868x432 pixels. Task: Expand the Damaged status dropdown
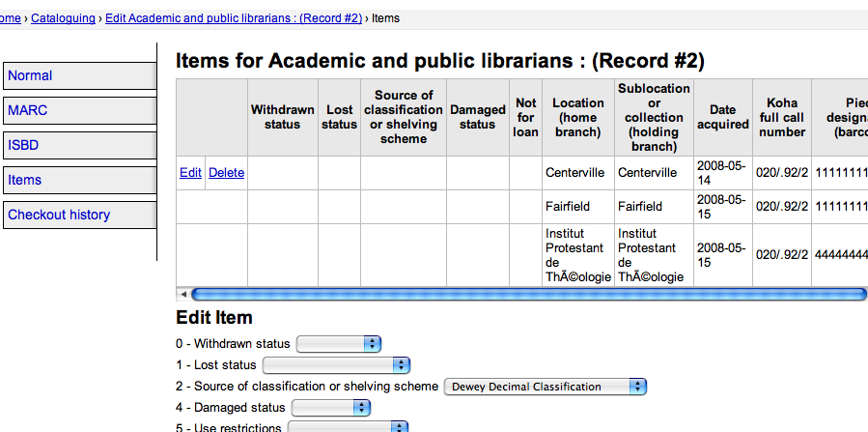[330, 408]
